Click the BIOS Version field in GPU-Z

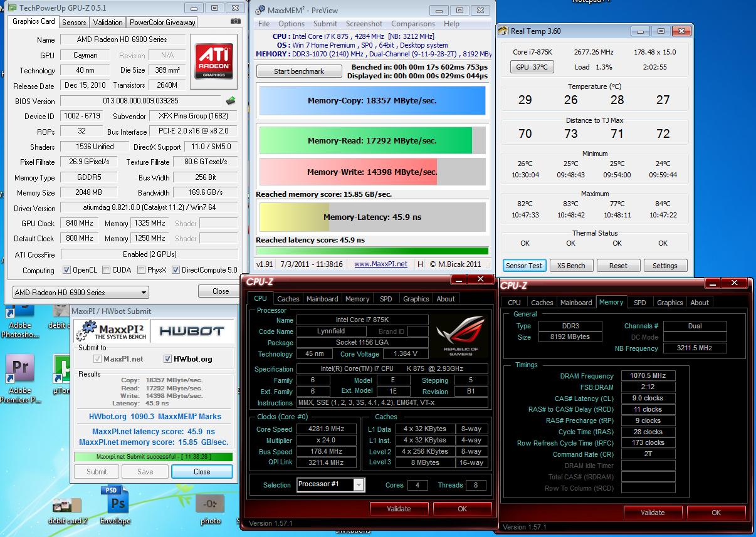click(140, 101)
